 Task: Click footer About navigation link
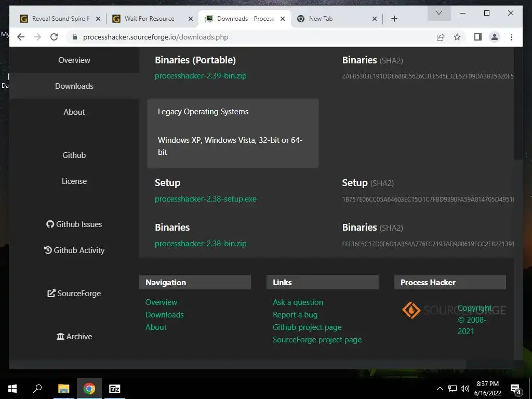click(156, 327)
